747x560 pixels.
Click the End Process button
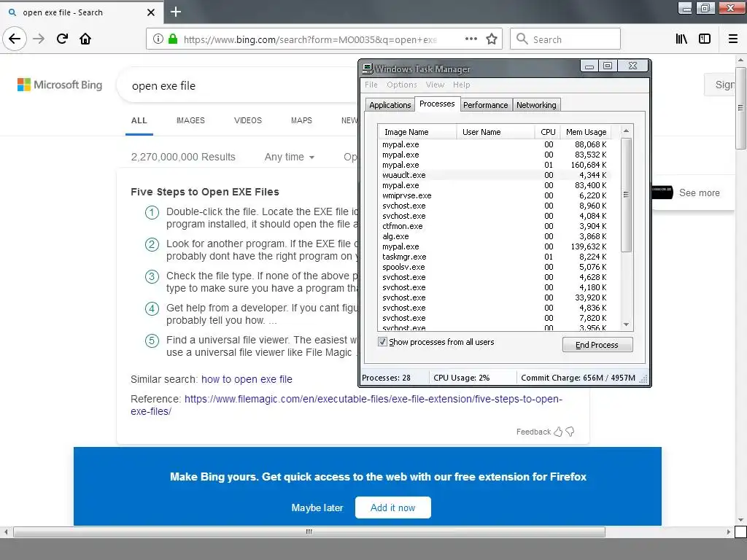click(x=597, y=345)
